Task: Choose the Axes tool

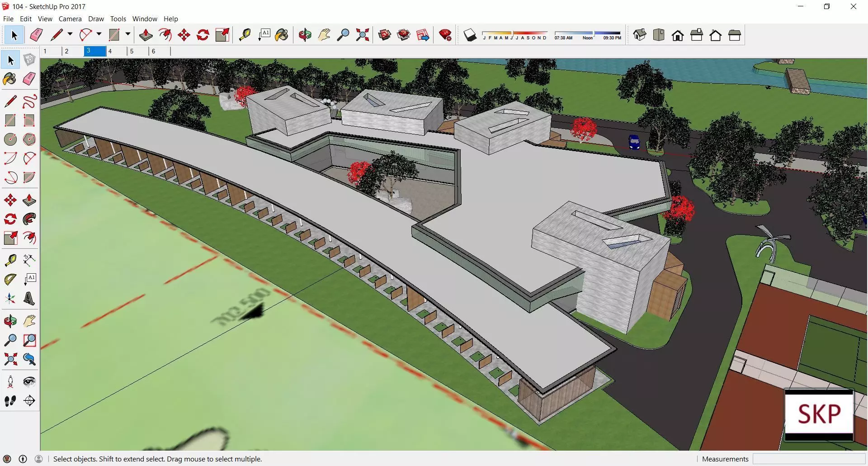Action: tap(10, 299)
